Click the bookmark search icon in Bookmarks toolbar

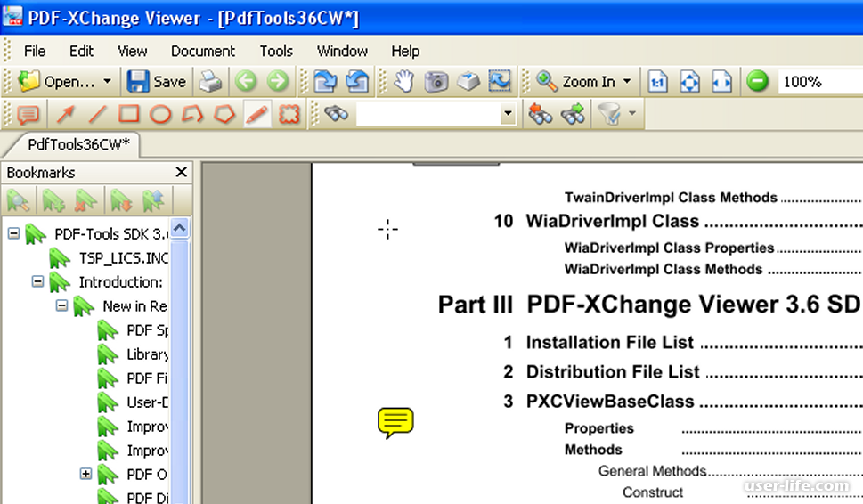(x=18, y=201)
